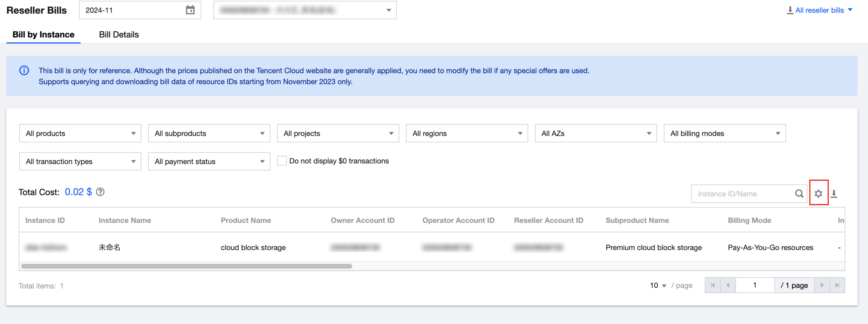The image size is (868, 324).
Task: Click the column settings gear icon
Action: tap(818, 193)
